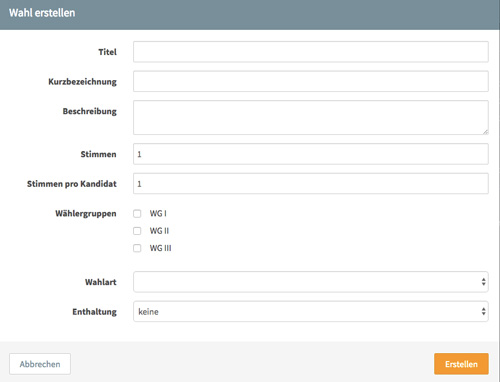Click the WG III label text
This screenshot has height=382, width=500.
click(x=160, y=248)
